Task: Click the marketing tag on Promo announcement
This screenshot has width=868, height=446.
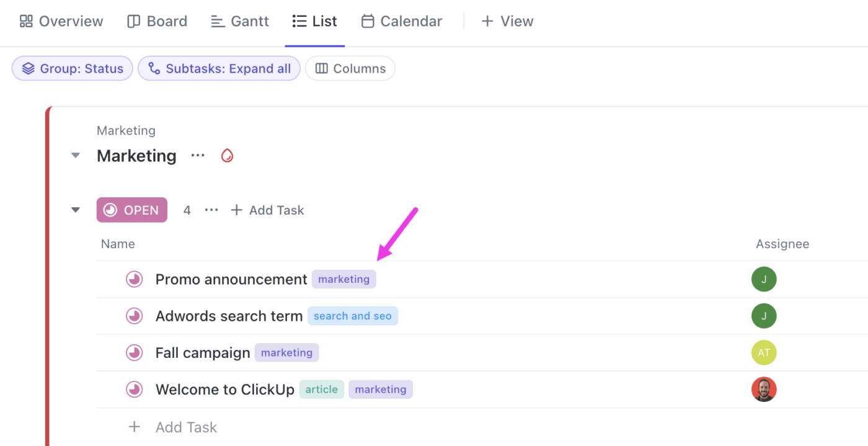Action: (x=343, y=279)
